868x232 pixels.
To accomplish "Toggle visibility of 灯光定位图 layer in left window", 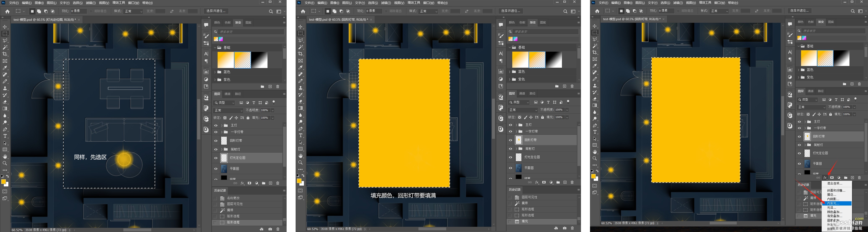I will pyautogui.click(x=216, y=158).
